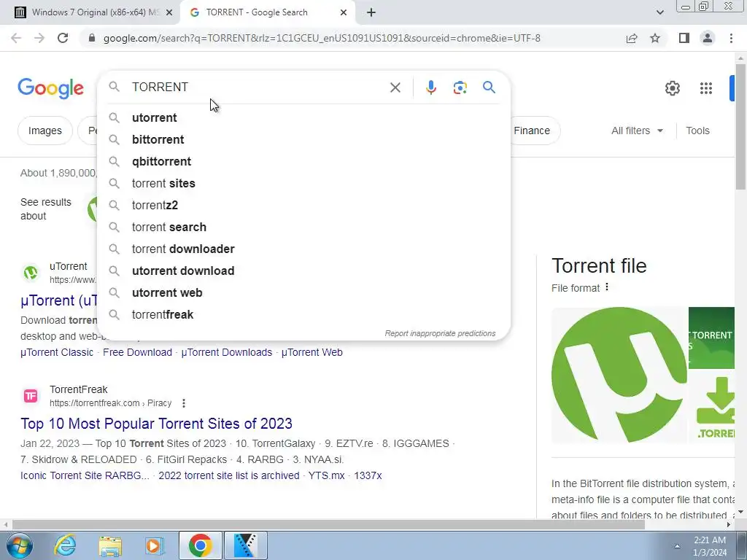The width and height of the screenshot is (747, 560).
Task: Open the more options dots beside File format
Action: 607,287
